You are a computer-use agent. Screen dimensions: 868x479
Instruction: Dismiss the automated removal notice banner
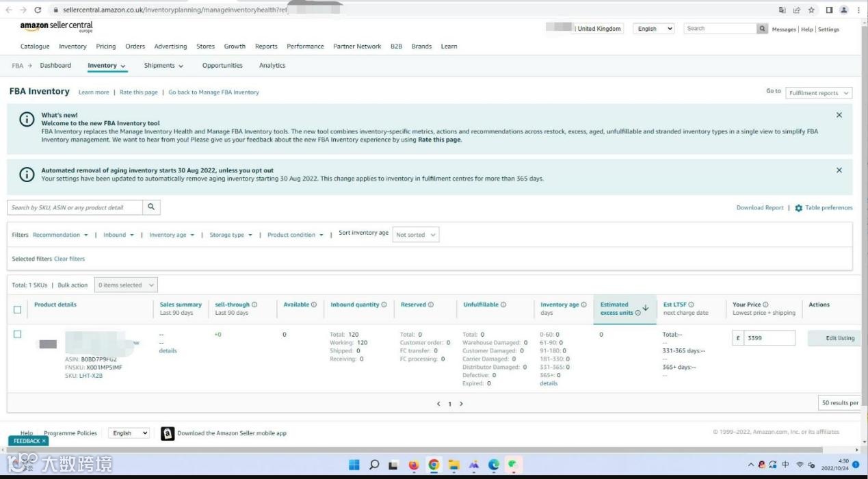pos(839,170)
